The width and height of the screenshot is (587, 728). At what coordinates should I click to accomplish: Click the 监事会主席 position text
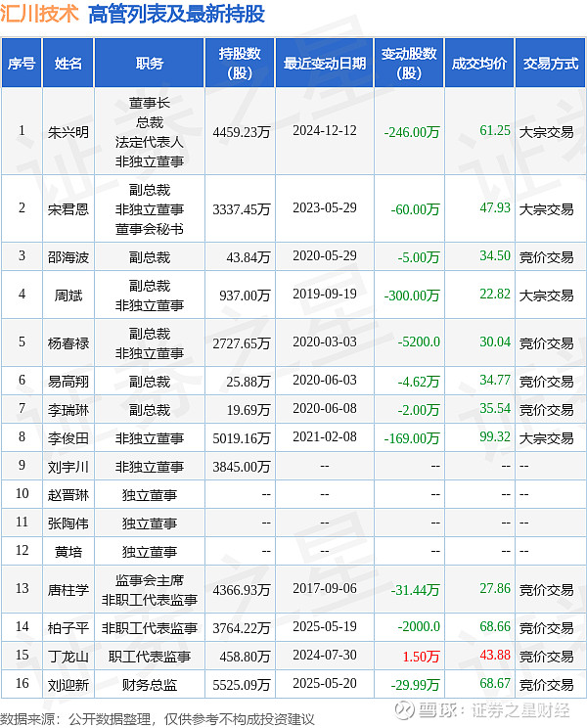150,580
